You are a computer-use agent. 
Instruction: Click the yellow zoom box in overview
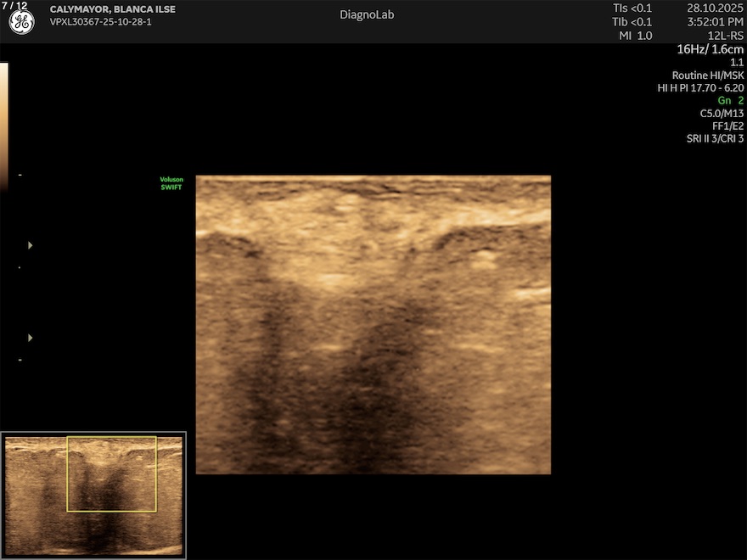tap(112, 473)
